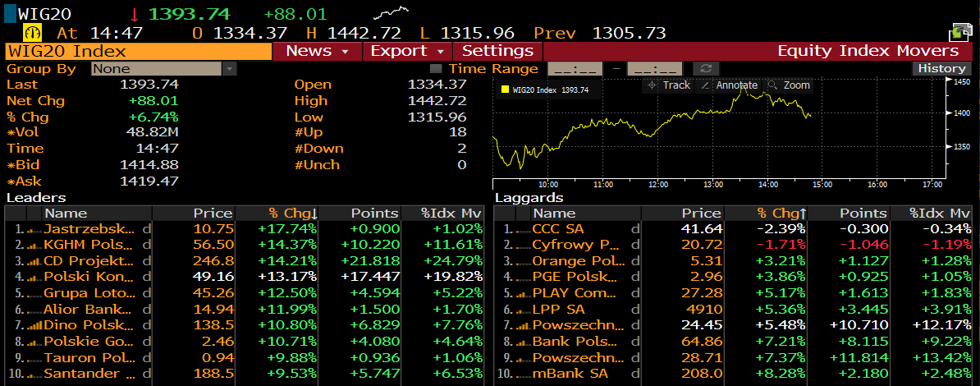Click the Track crosshair icon on chart
Image resolution: width=980 pixels, height=386 pixels.
point(653,85)
